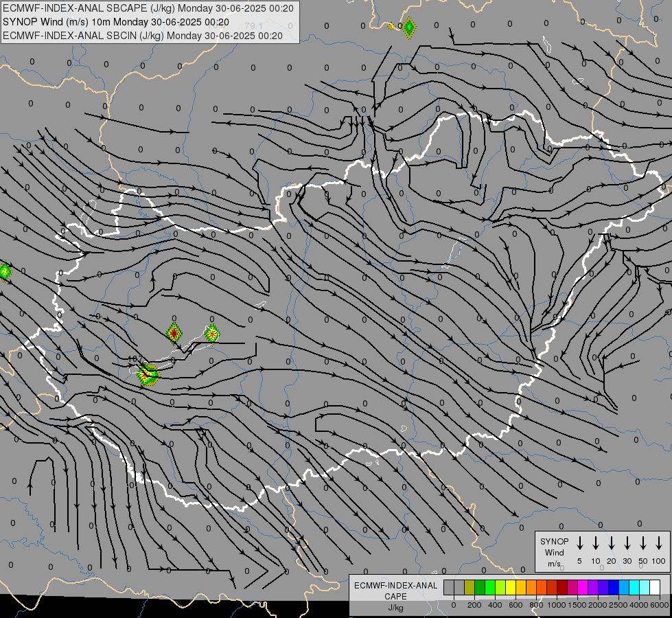Pick the cyan CAPE legend swatch
Image resolution: width=672 pixels, height=618 pixels.
coord(634,587)
